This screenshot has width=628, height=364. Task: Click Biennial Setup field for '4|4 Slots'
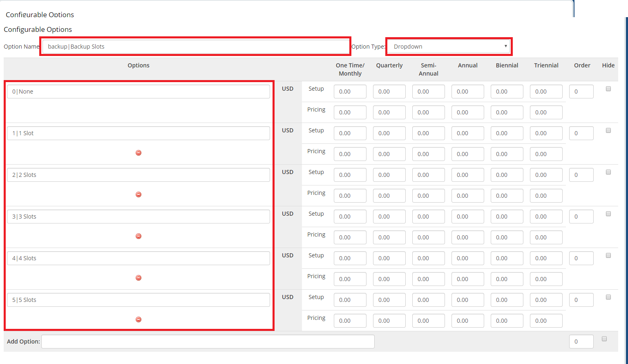click(x=507, y=258)
